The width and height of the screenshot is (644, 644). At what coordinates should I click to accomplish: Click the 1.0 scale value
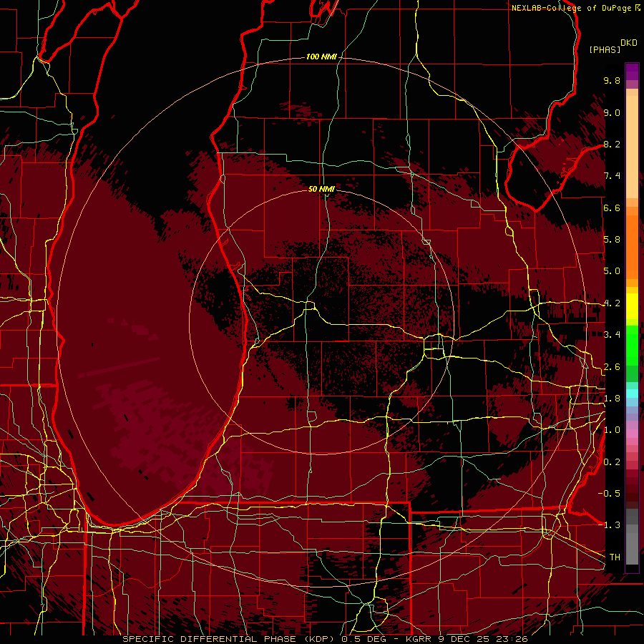click(x=612, y=430)
